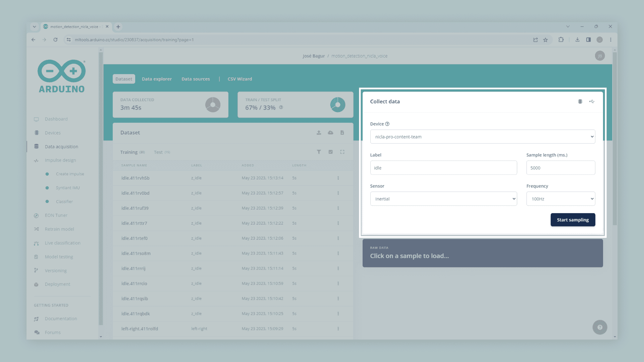Open options menu for idle.411rvh5b sample

click(x=338, y=178)
